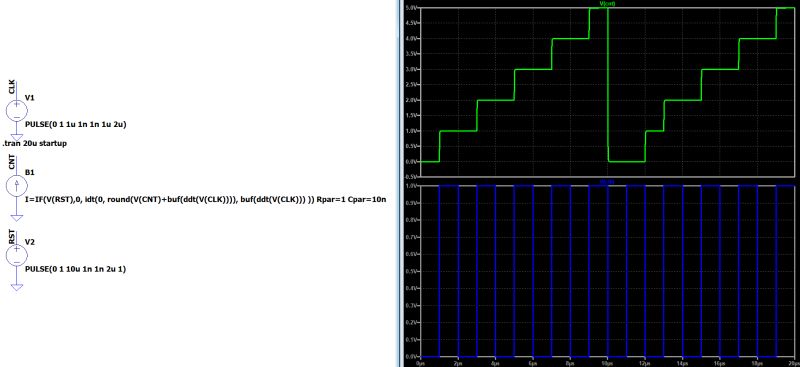
Task: Click the 0.8V label on lower pane axis
Action: click(x=411, y=220)
